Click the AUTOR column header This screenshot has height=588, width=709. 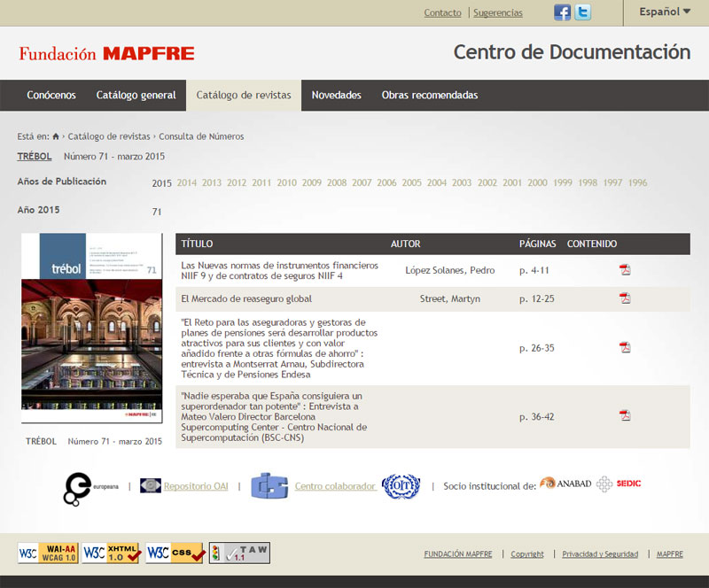click(x=406, y=244)
